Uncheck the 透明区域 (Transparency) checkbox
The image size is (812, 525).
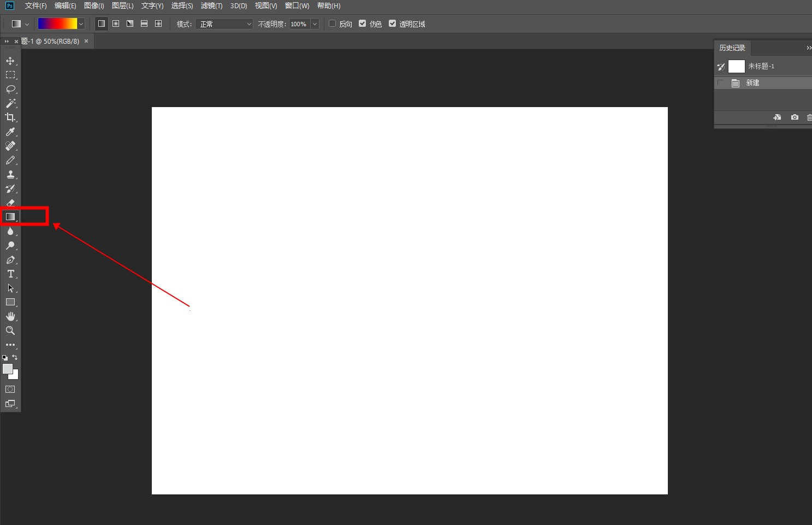[392, 23]
